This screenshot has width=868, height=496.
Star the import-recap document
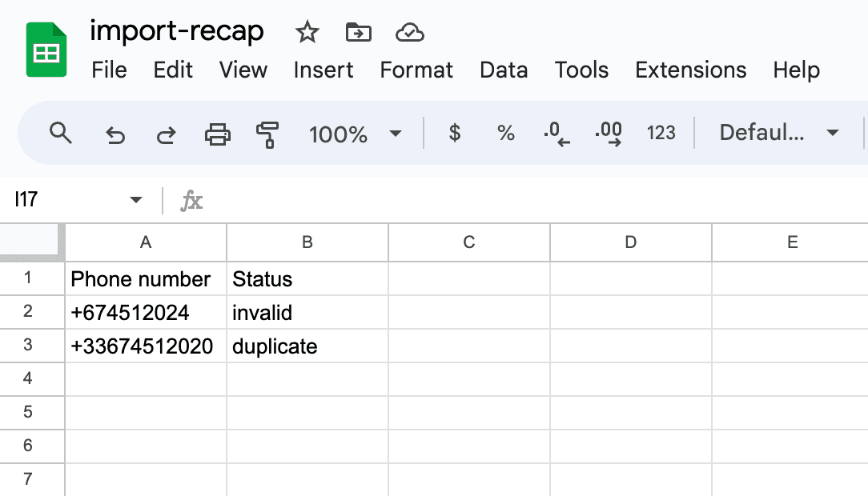[307, 32]
